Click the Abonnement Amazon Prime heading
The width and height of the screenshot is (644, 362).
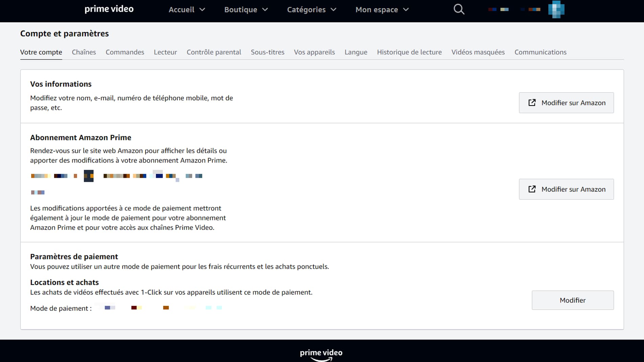[x=80, y=138]
